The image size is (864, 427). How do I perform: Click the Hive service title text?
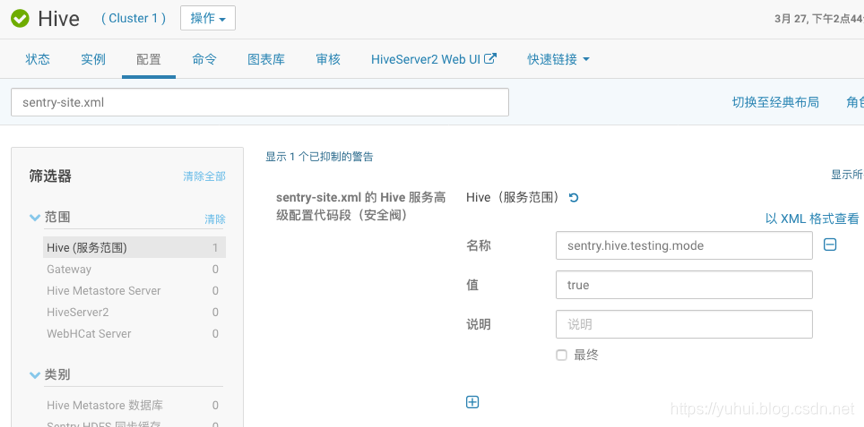(x=58, y=19)
